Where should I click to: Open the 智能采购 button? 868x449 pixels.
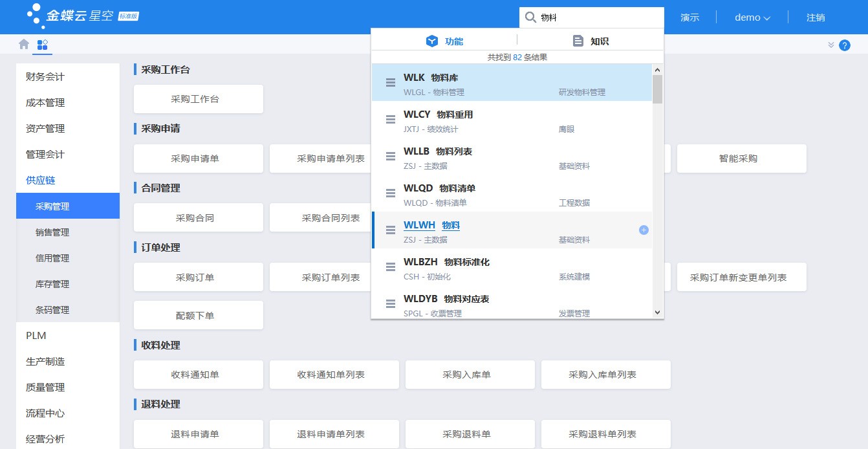coord(741,159)
